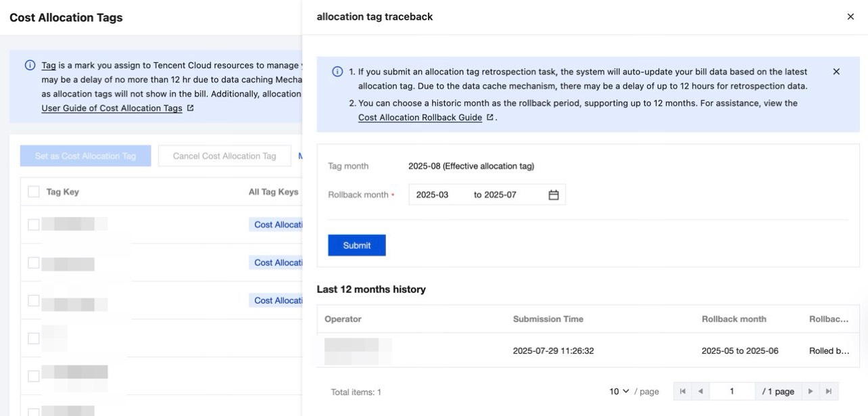Image resolution: width=868 pixels, height=416 pixels.
Task: Open the Cost Allocation Rollback Guide link
Action: pos(420,118)
